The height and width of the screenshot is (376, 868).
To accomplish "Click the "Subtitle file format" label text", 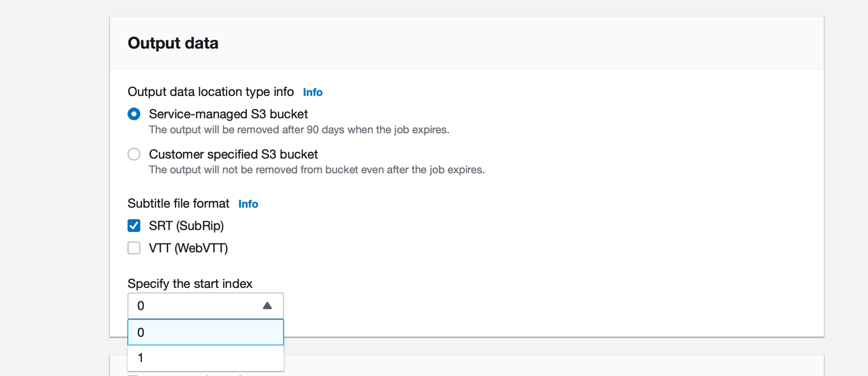I will point(178,203).
